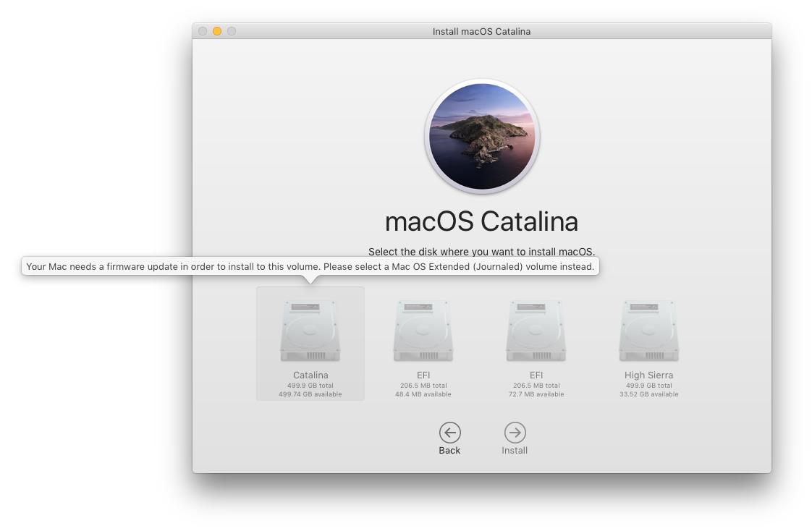
Task: Select the EFI disk with 72.7 MB available
Action: [536, 330]
